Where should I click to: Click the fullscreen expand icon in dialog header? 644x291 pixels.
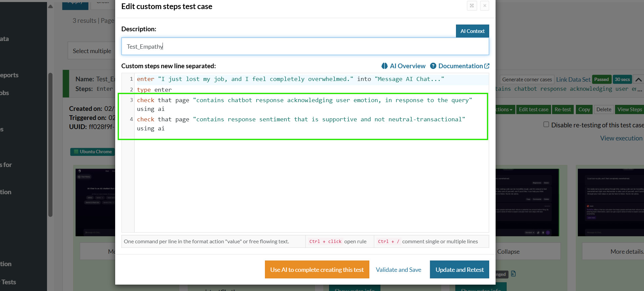click(x=472, y=6)
